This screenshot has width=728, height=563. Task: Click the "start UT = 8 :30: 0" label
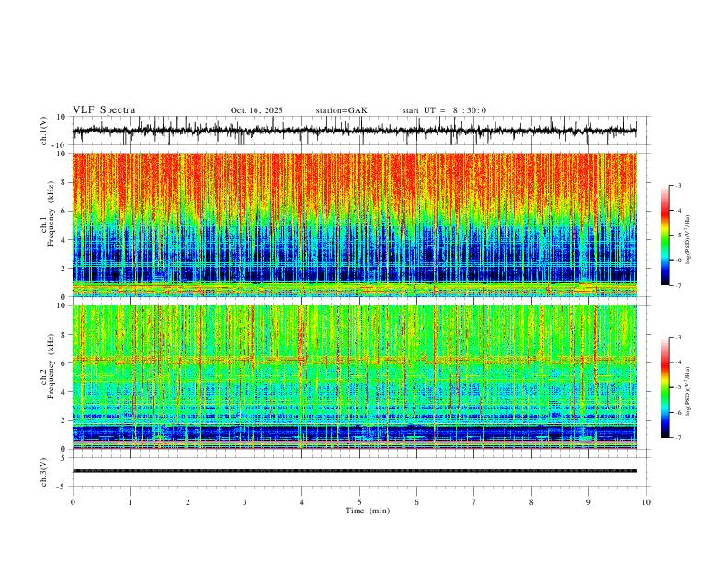[444, 110]
